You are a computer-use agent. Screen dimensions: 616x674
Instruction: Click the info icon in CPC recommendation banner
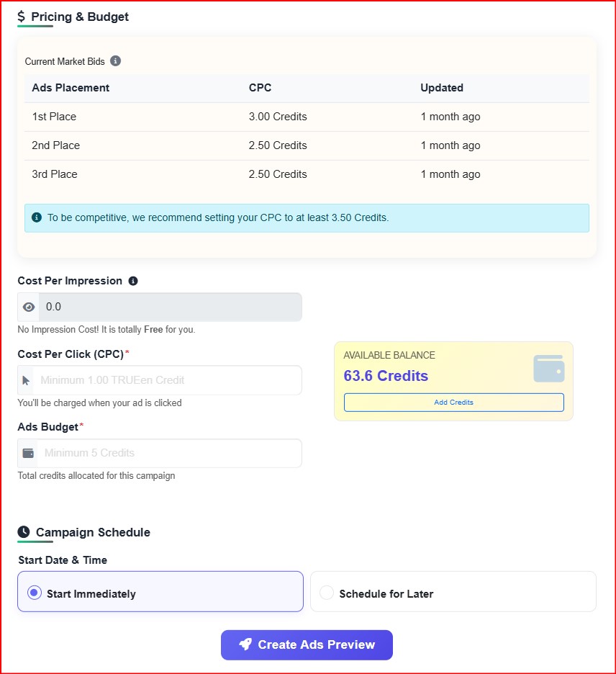[37, 217]
